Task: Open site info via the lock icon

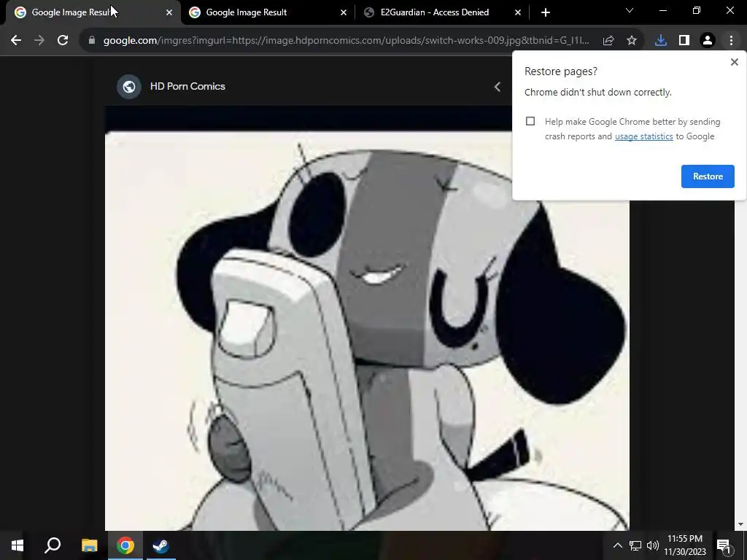Action: click(x=91, y=41)
